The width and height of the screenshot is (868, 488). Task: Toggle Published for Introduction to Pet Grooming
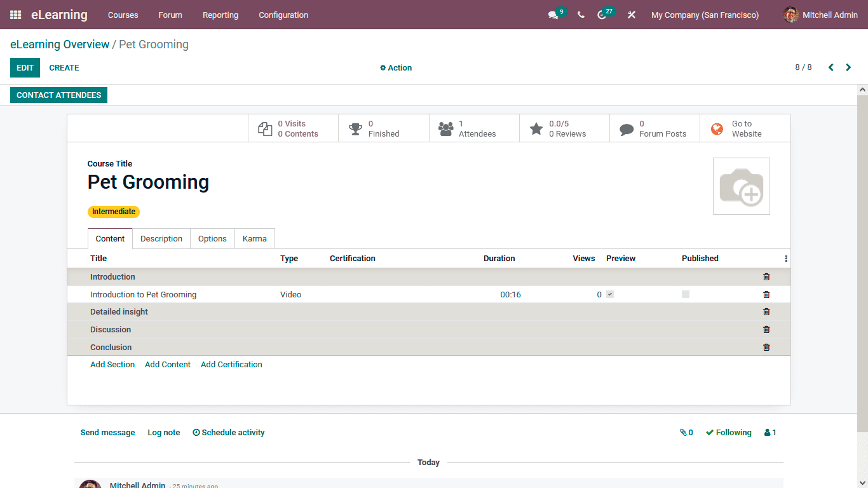coord(685,294)
